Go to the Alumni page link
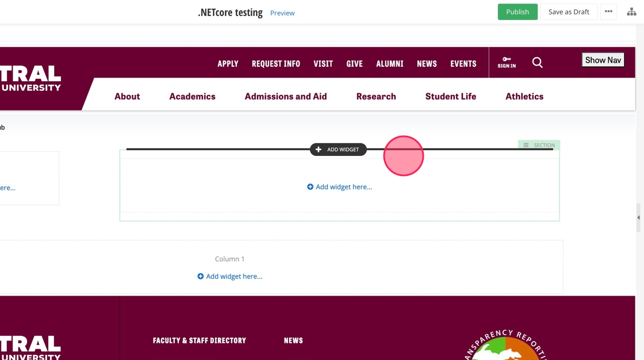This screenshot has width=644, height=360. tap(389, 64)
